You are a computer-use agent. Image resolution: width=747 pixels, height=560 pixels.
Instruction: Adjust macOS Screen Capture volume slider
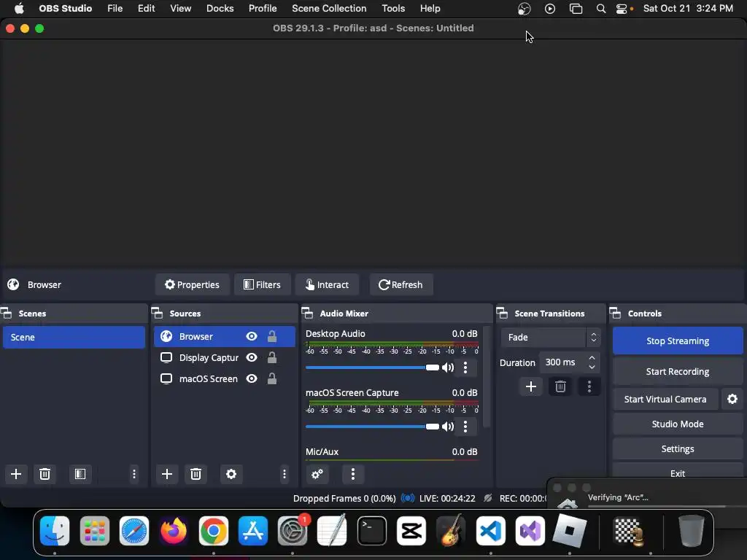372,427
